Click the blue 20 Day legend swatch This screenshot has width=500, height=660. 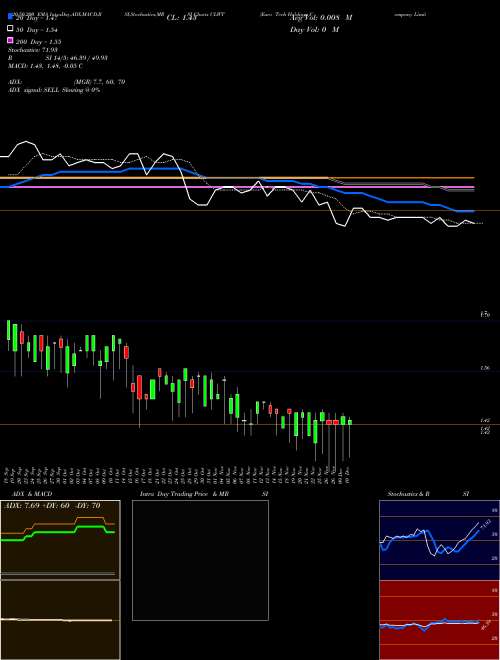pyautogui.click(x=10, y=17)
